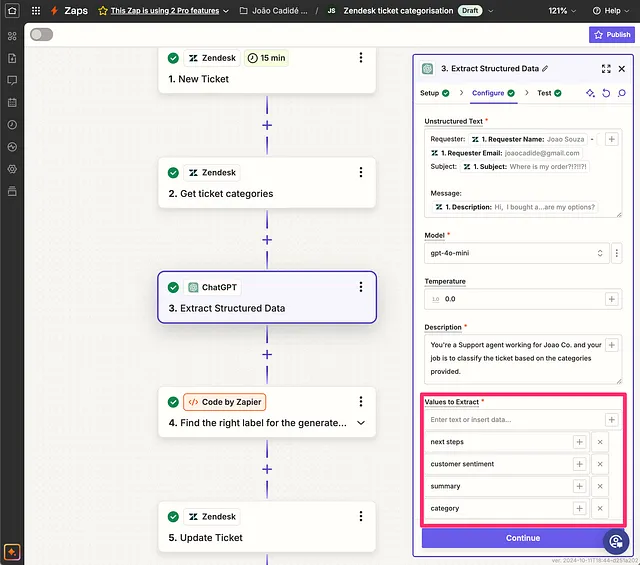Switch to the Configure tab
Screen dimensions: 640x565
[493, 93]
